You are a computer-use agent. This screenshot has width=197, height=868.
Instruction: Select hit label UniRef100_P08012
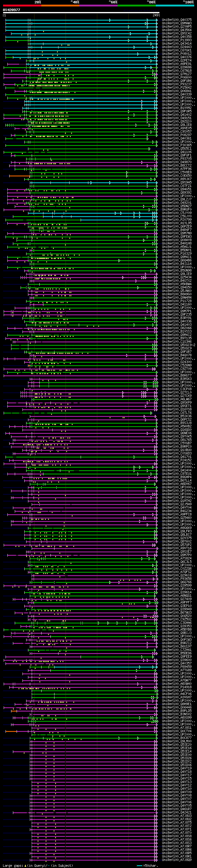pos(177,54)
